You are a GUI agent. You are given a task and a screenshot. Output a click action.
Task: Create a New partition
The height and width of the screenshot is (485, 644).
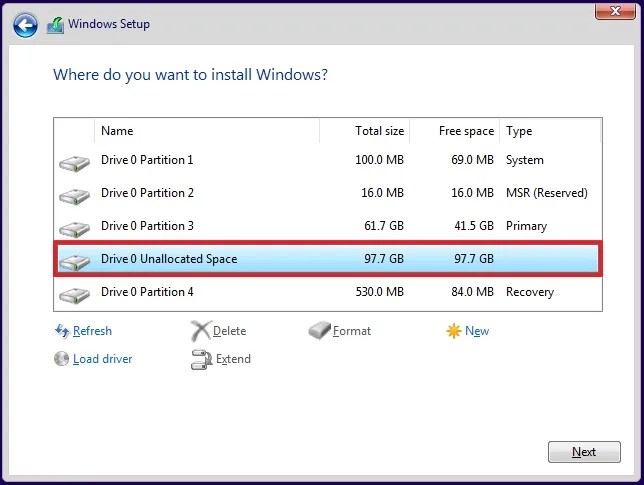pos(477,331)
